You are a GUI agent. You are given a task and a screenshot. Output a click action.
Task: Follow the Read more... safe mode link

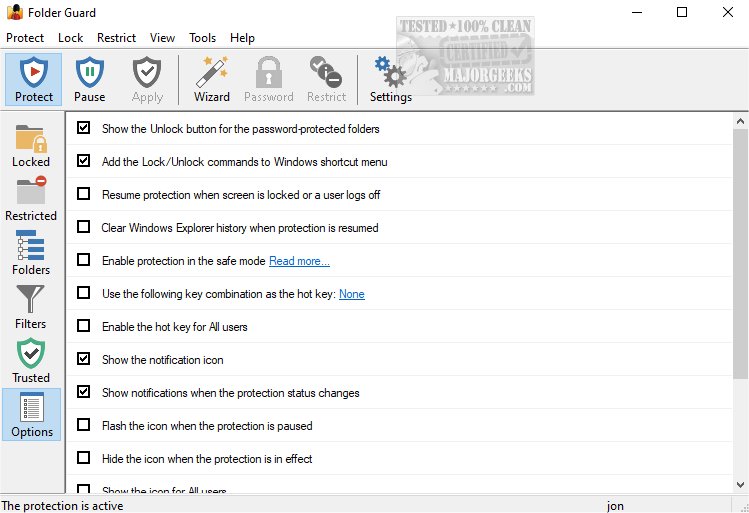tap(300, 261)
